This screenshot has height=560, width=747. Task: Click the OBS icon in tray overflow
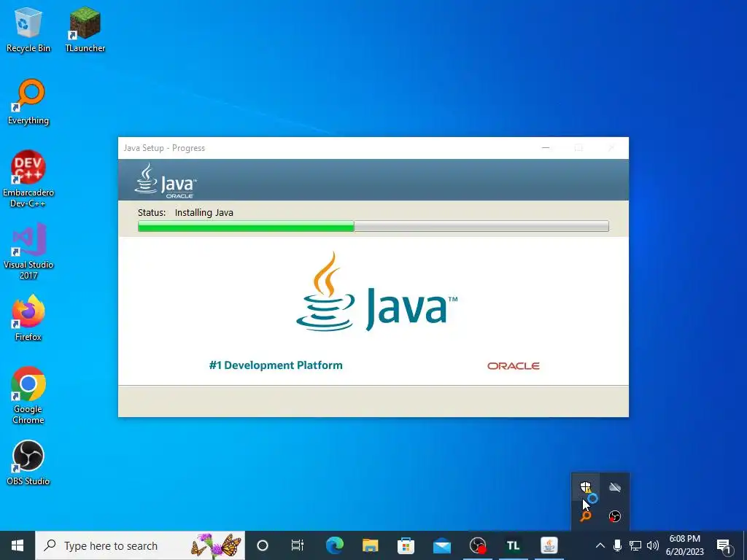[614, 516]
